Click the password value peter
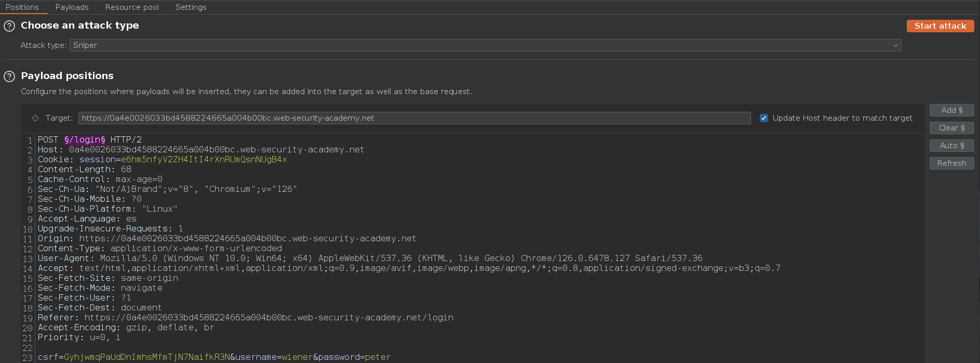The width and height of the screenshot is (980, 363). (378, 357)
